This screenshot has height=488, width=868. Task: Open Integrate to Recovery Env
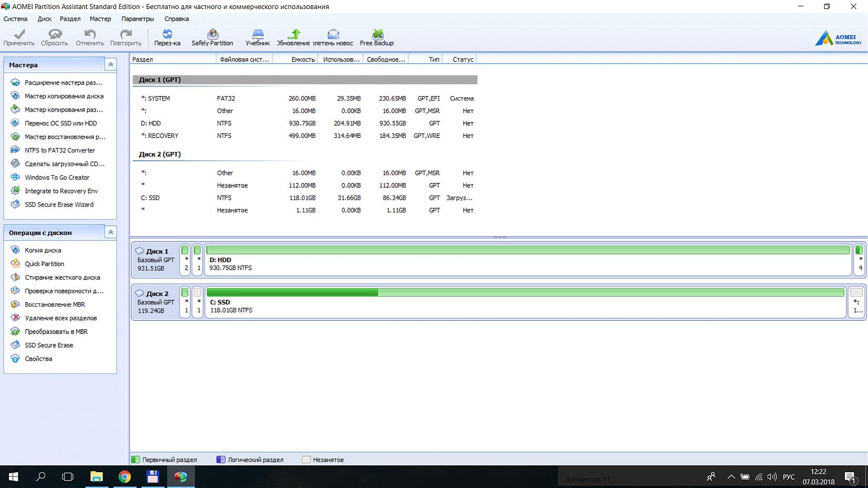pos(61,191)
